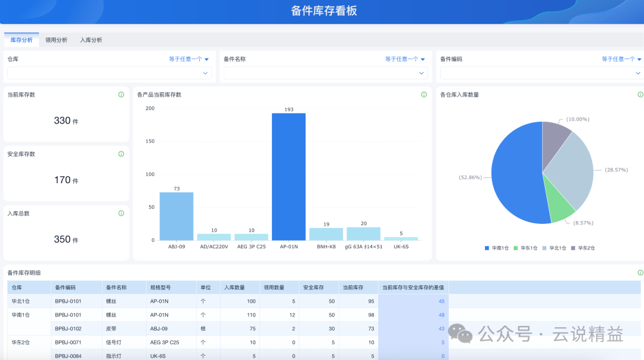Click info icon on 各仓库入库数量 chart
The image size is (644, 360).
[640, 95]
